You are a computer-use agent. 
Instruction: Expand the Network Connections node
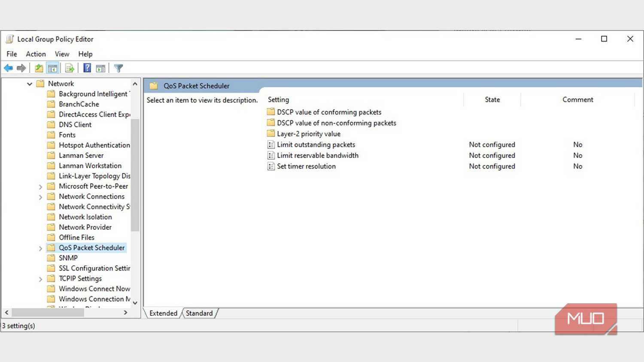40,197
